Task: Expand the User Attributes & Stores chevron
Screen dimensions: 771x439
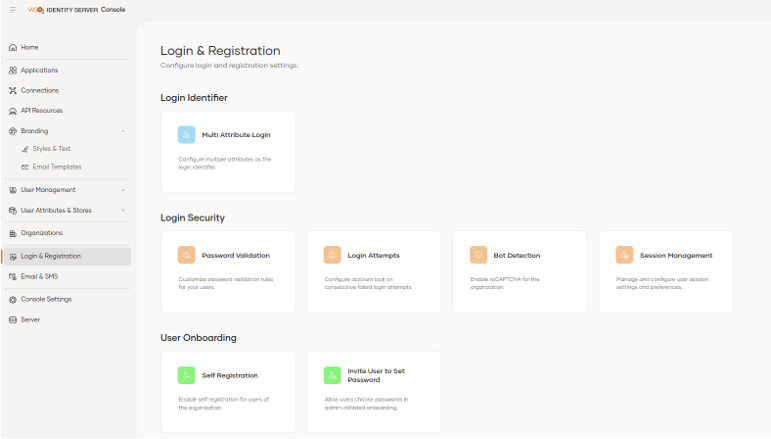Action: (x=123, y=210)
